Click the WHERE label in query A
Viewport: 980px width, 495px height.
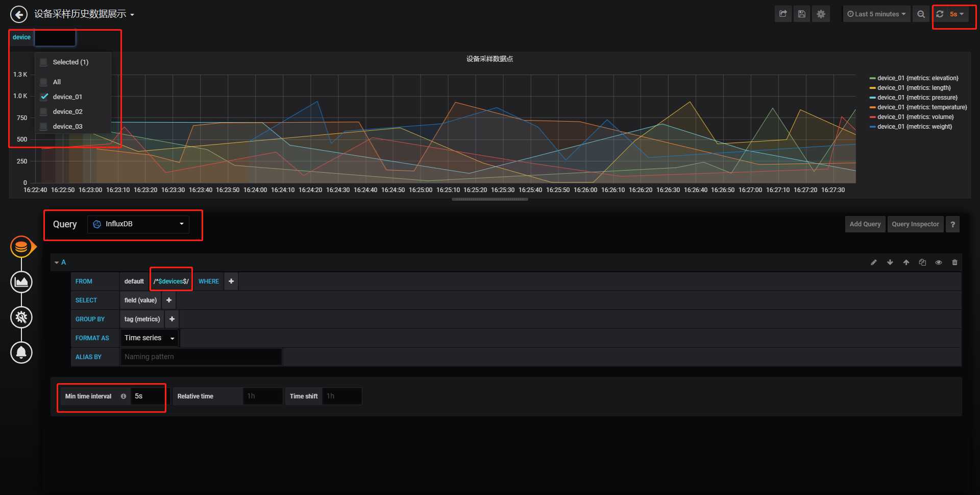[208, 281]
